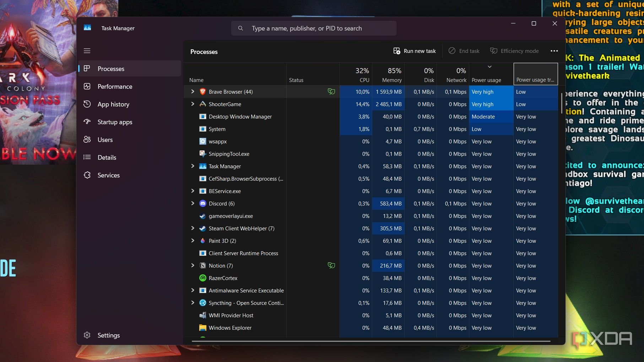644x362 pixels.
Task: Open the Performance tab in sidebar
Action: [x=130, y=86]
